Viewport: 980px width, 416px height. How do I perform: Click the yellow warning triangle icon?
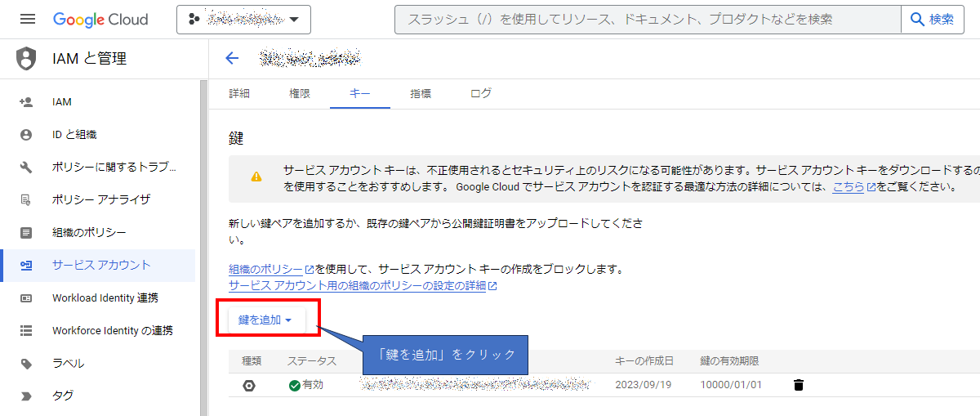tap(256, 177)
